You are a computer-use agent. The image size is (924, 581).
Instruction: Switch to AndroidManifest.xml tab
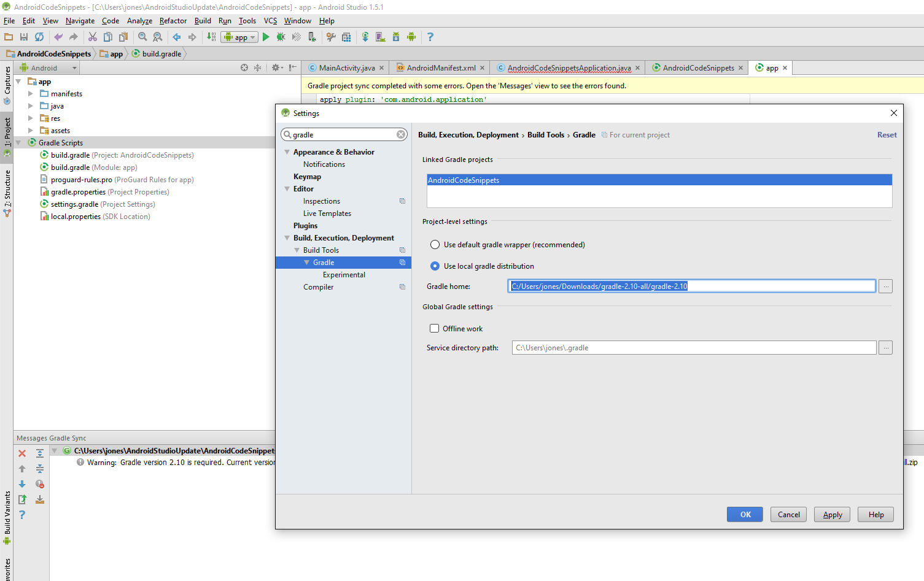pyautogui.click(x=441, y=67)
